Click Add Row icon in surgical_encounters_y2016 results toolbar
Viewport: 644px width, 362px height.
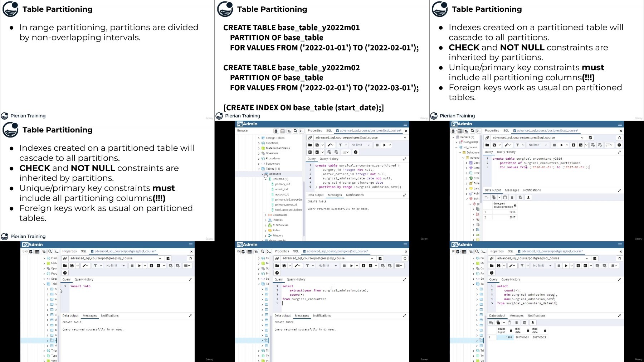(x=487, y=197)
